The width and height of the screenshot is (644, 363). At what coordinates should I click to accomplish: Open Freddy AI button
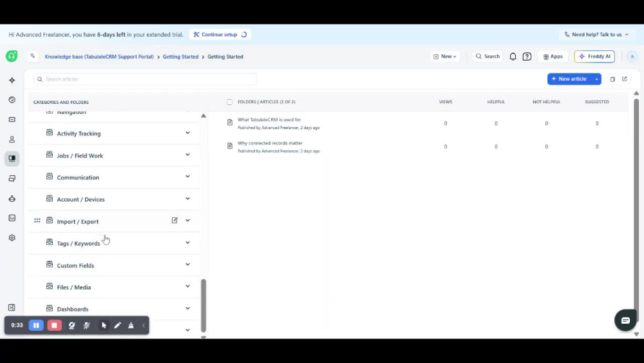pyautogui.click(x=594, y=56)
